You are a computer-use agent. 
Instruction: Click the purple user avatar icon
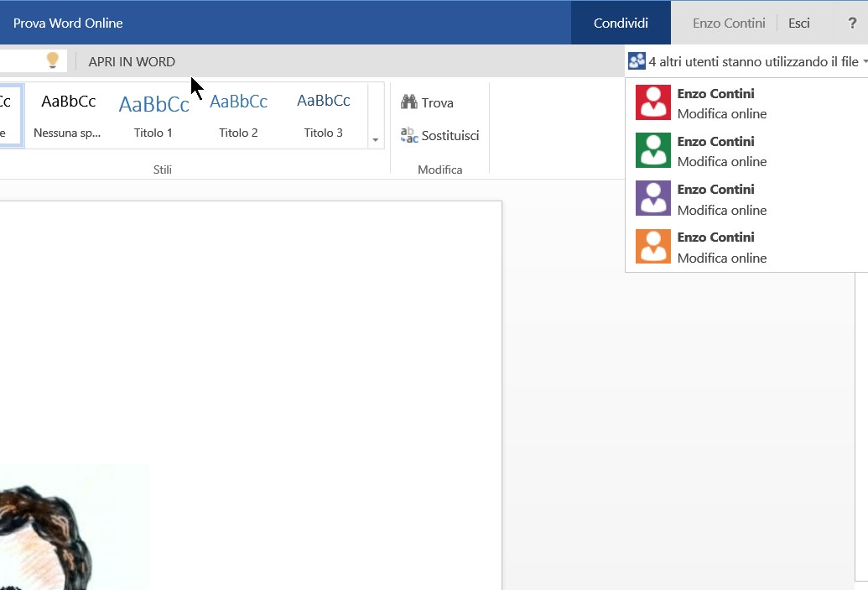[653, 198]
